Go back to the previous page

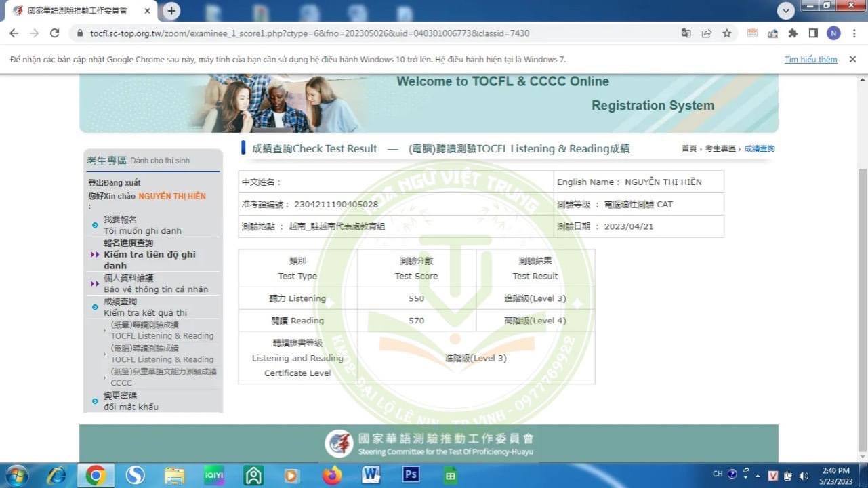pos(14,33)
